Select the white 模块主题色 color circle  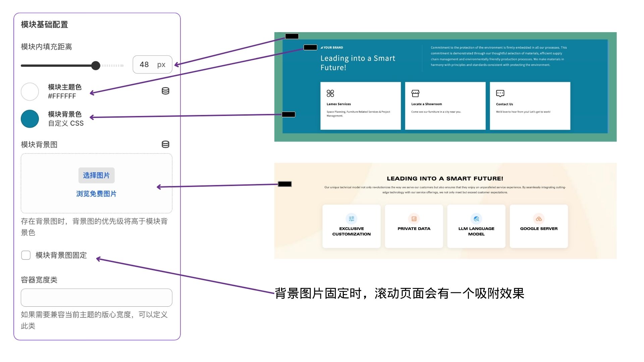[x=30, y=92]
